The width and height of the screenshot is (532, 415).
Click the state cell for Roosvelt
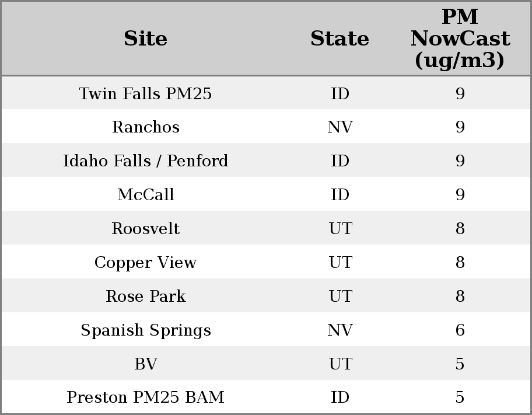click(339, 229)
